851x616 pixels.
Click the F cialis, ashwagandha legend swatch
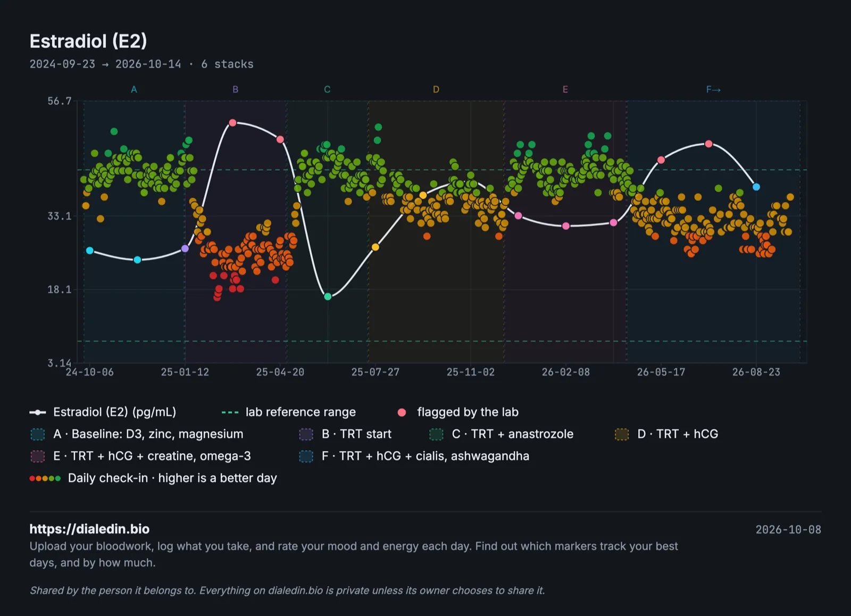[306, 456]
